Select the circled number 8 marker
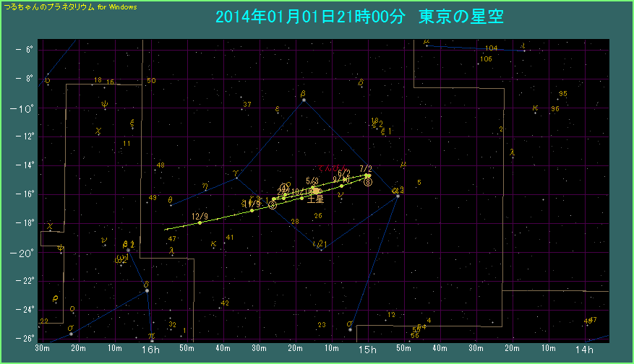This screenshot has height=364, width=634. (368, 183)
